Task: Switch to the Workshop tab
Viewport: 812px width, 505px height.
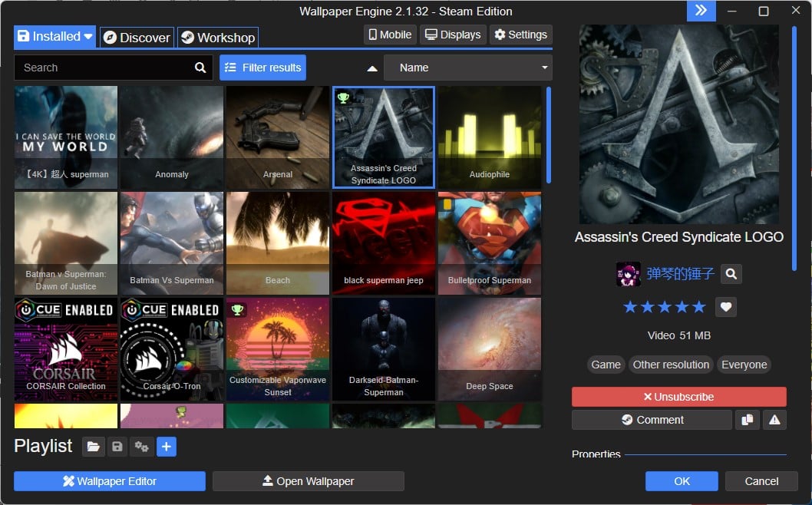Action: 218,38
